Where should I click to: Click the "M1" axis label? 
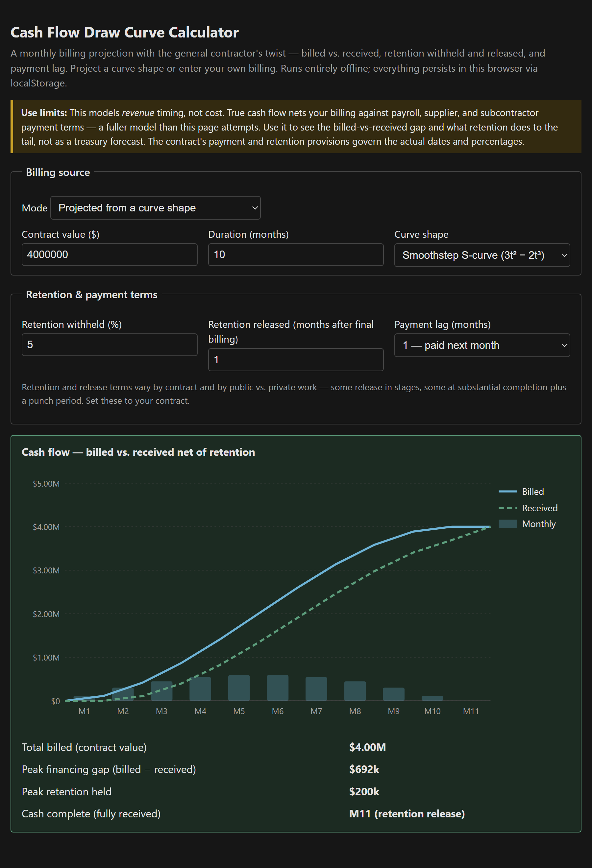84,711
